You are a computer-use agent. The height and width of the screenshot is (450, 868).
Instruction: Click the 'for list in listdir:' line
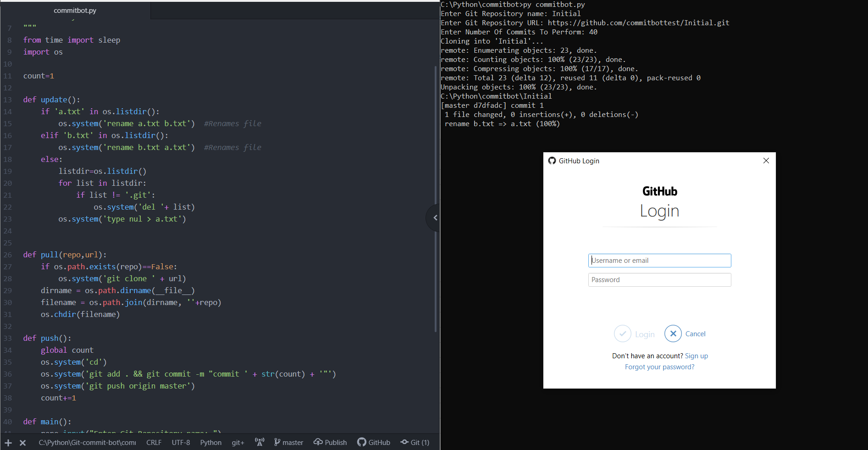[x=102, y=183]
